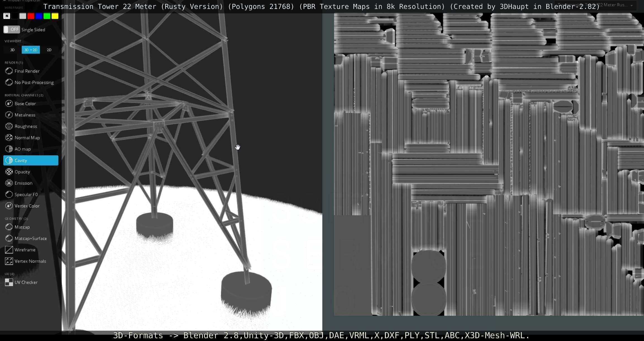Pick the Opacity checker icon
This screenshot has height=341, width=644.
pyautogui.click(x=9, y=172)
